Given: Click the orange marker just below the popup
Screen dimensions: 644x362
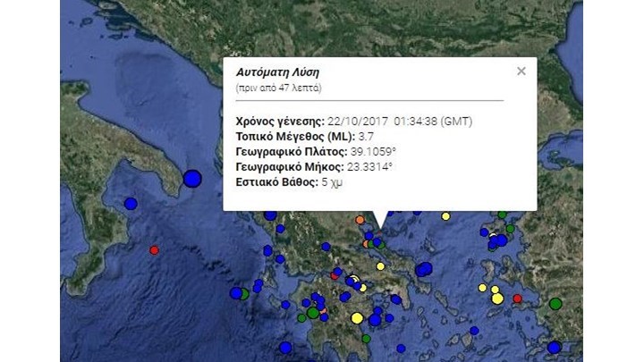Looking at the screenshot, I should click(360, 220).
